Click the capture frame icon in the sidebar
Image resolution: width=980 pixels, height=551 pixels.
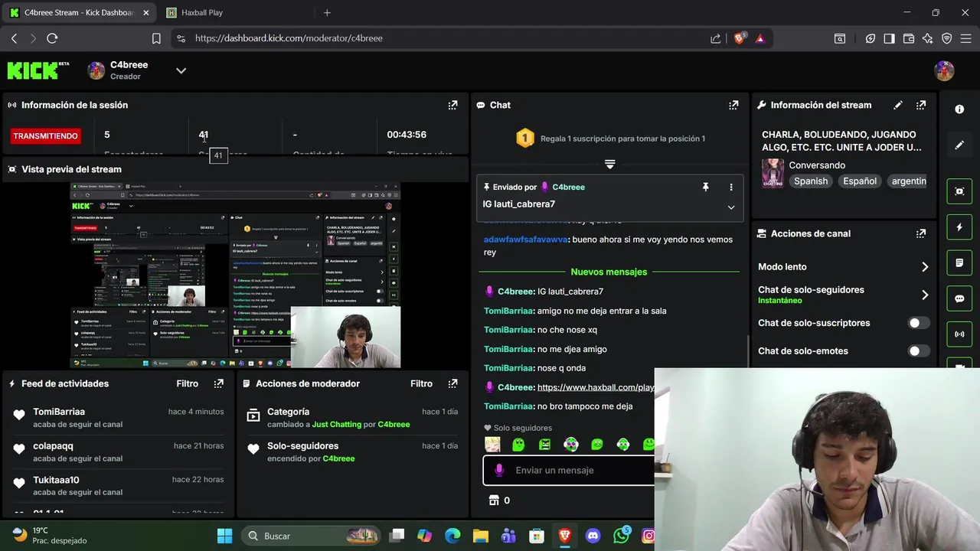coord(959,191)
